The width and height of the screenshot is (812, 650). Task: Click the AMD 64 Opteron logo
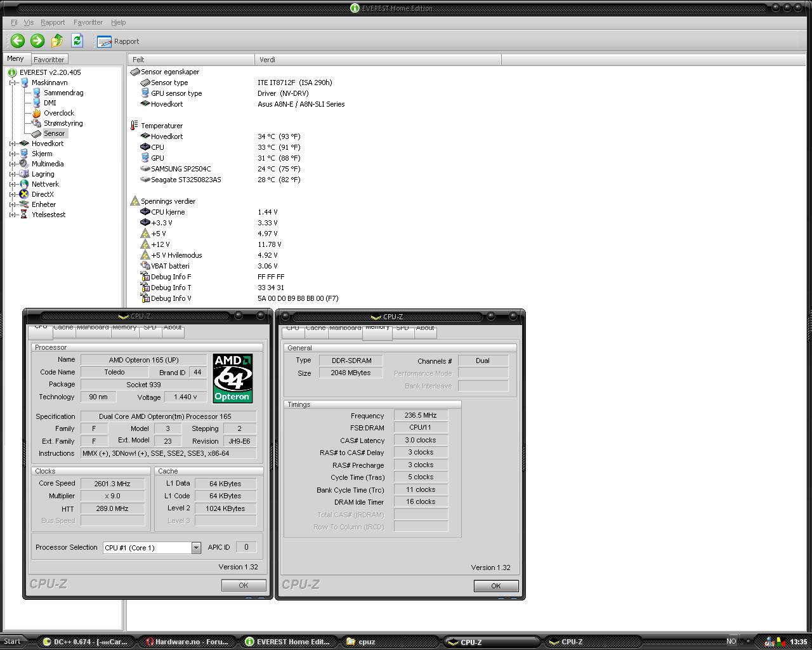point(233,378)
